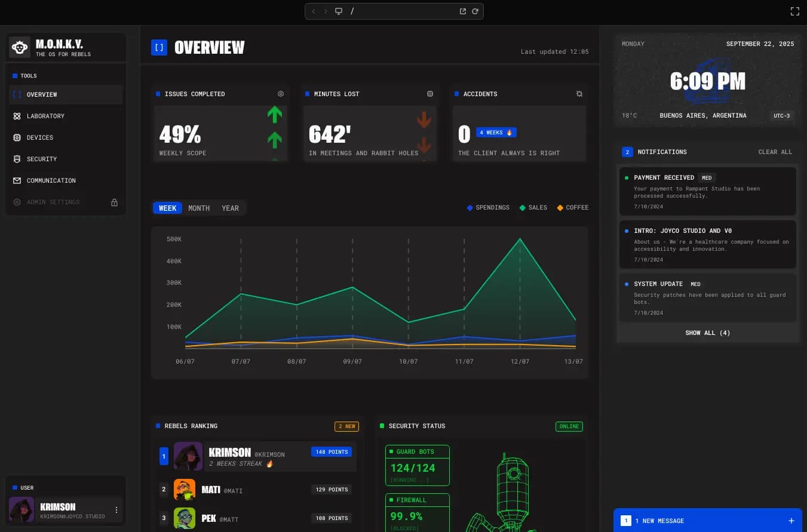Open the Krimson user options three-dot menu

pos(116,510)
